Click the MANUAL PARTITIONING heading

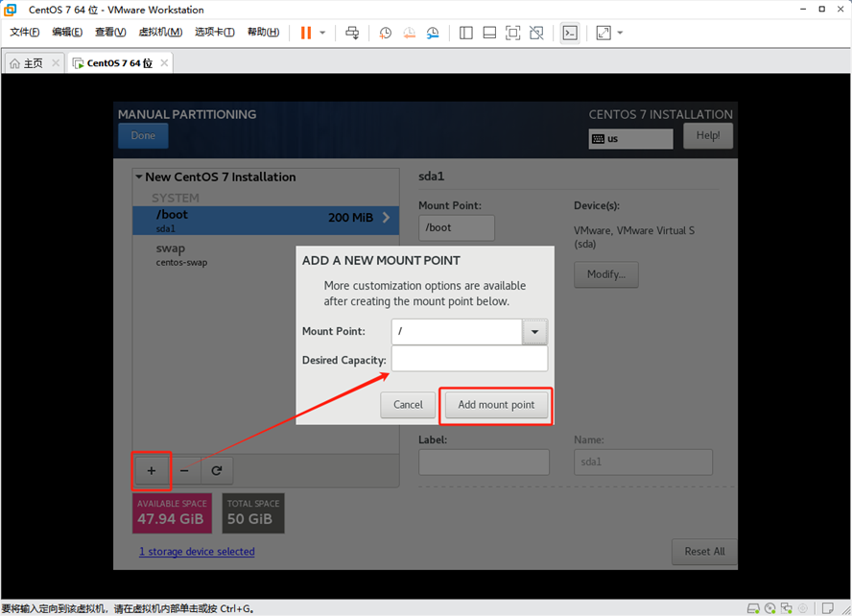pos(187,114)
